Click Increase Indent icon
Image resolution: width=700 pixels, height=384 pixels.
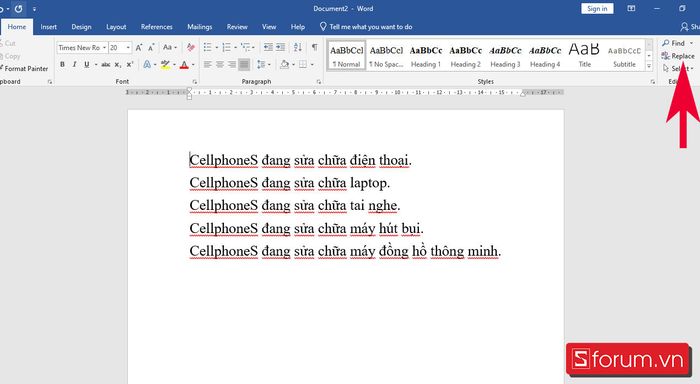pyautogui.click(x=280, y=47)
